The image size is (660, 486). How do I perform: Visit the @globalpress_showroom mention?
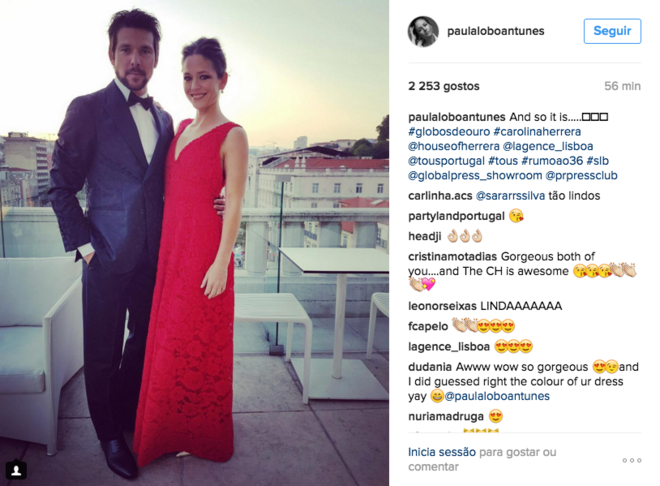(475, 175)
